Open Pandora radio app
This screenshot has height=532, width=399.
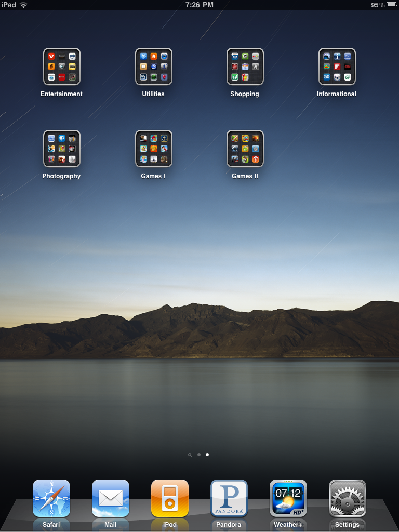pyautogui.click(x=229, y=498)
